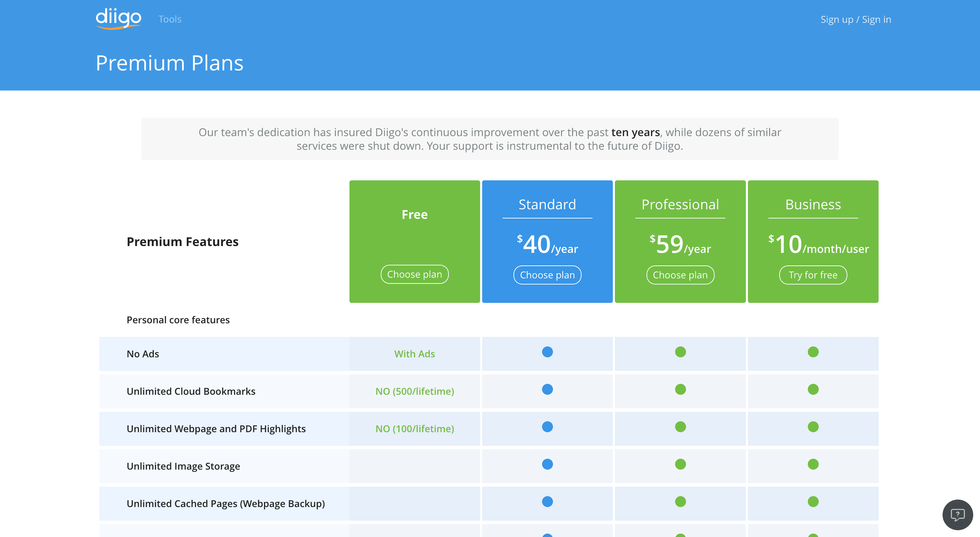Viewport: 980px width, 537px height.
Task: Open the Tools menu
Action: tap(170, 19)
